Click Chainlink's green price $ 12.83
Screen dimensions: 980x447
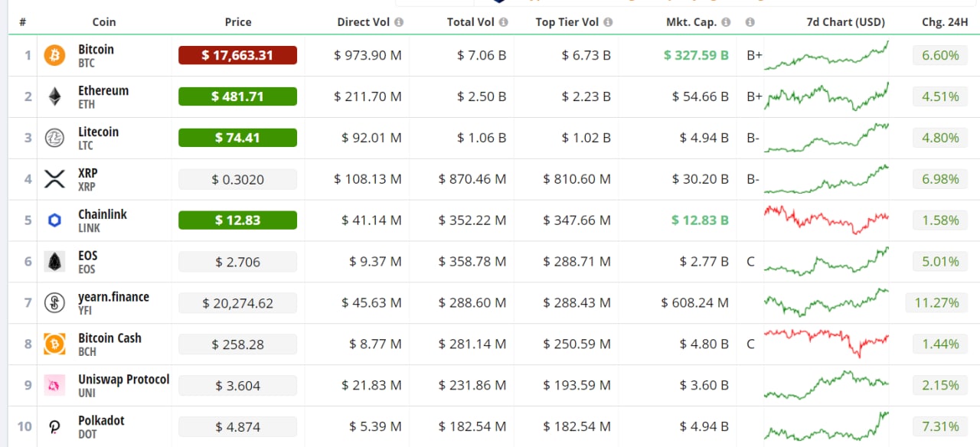click(x=237, y=220)
